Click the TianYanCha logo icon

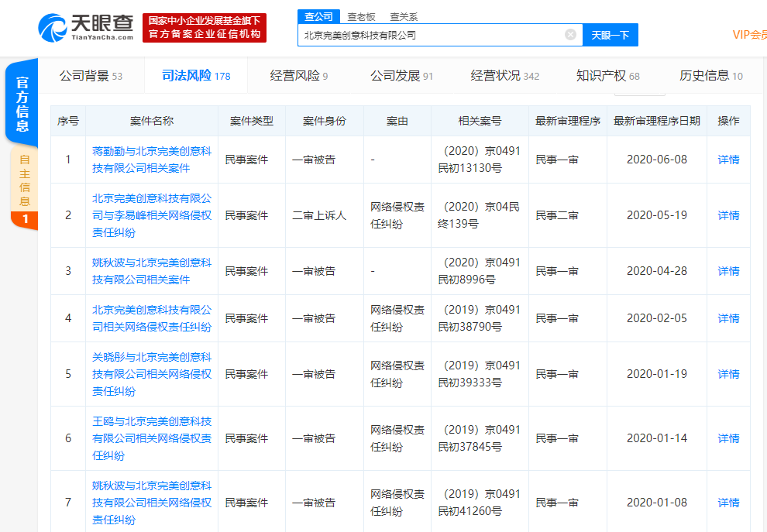click(x=53, y=28)
